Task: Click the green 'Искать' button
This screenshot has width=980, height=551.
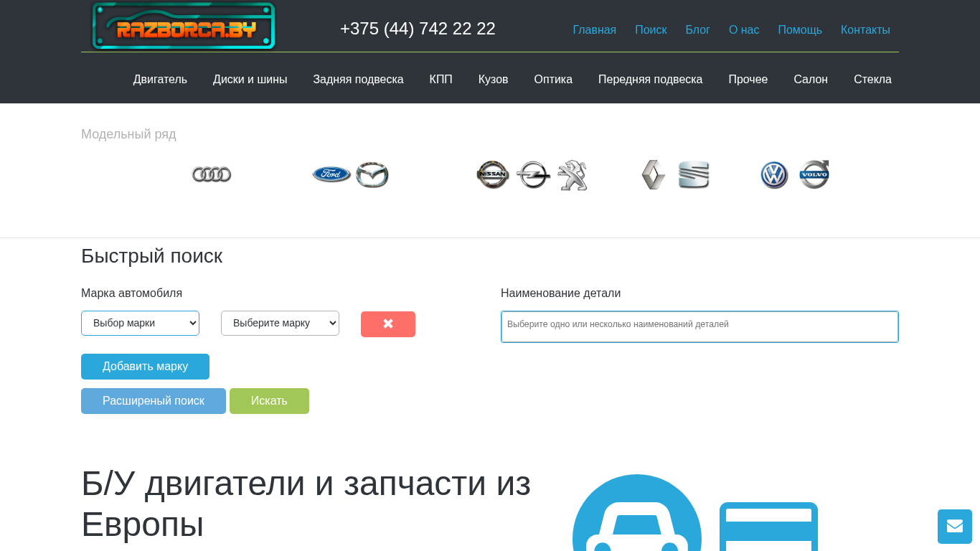Action: pyautogui.click(x=269, y=401)
